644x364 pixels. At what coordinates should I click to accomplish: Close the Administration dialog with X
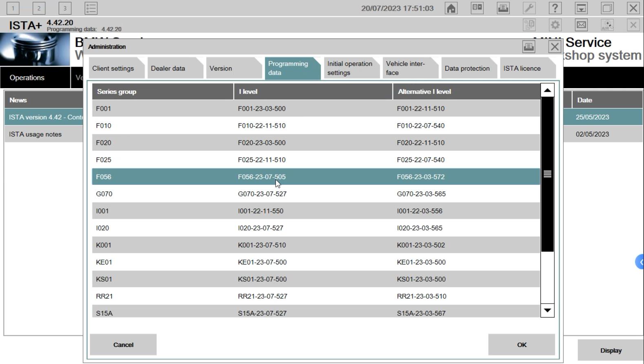coord(555,47)
